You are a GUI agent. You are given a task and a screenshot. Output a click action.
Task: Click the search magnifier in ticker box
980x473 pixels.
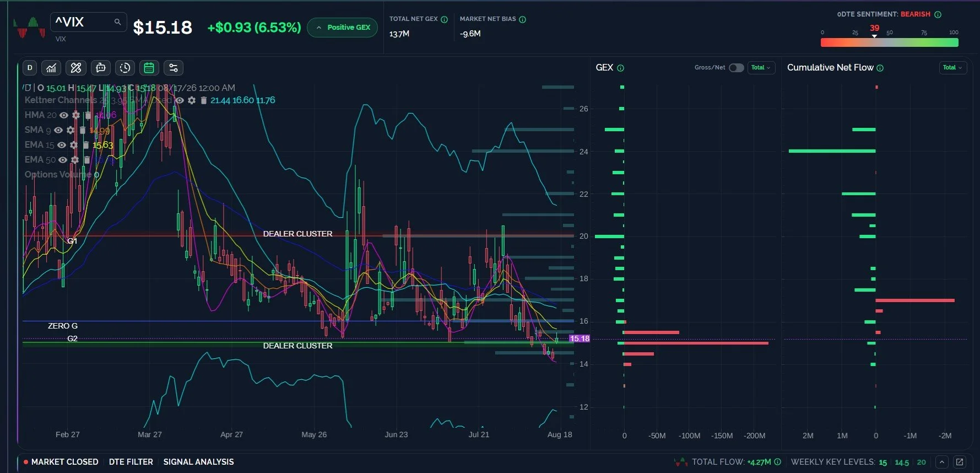[117, 22]
